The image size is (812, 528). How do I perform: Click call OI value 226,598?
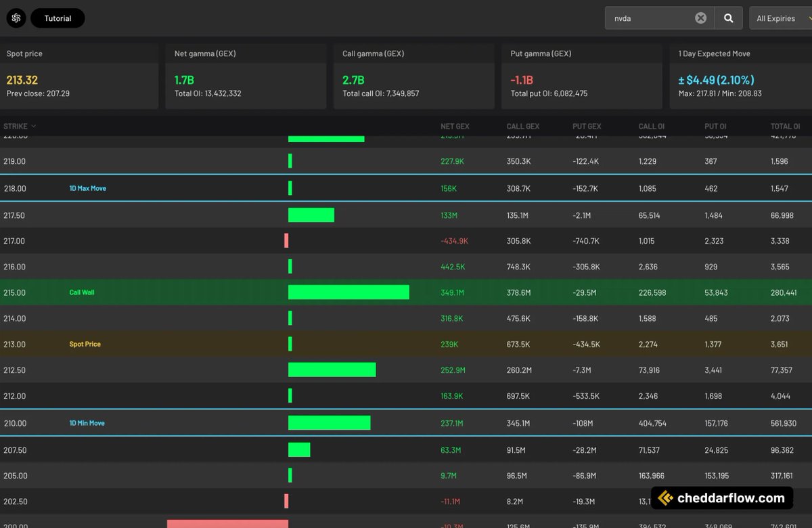(652, 292)
